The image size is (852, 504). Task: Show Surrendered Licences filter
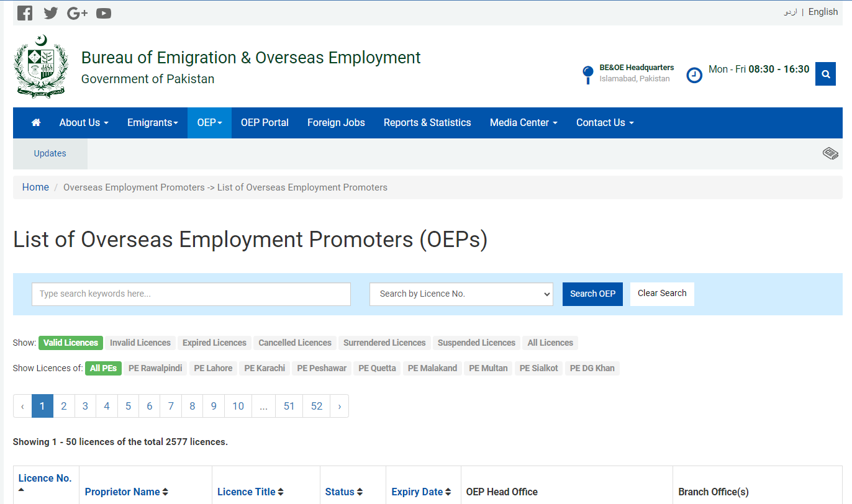384,343
